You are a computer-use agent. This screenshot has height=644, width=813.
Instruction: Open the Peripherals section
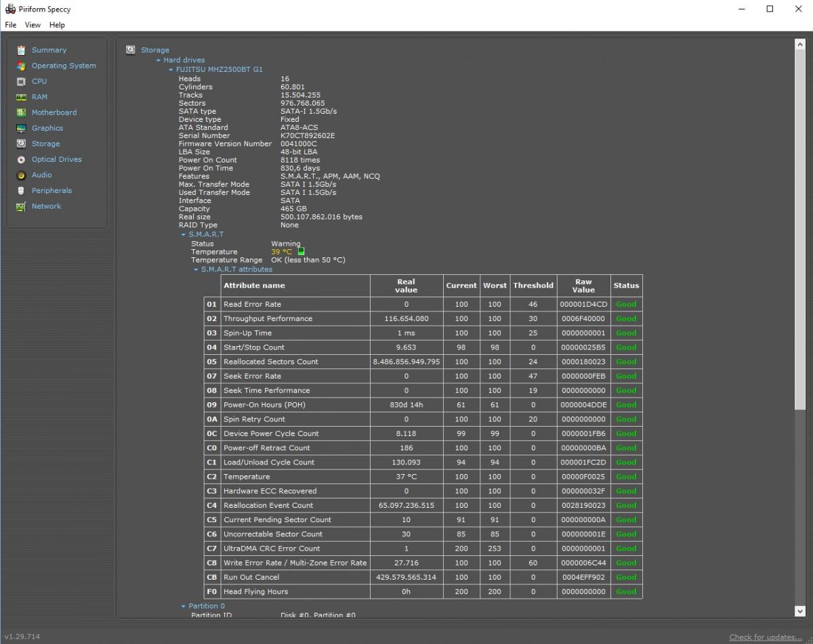[x=51, y=190]
